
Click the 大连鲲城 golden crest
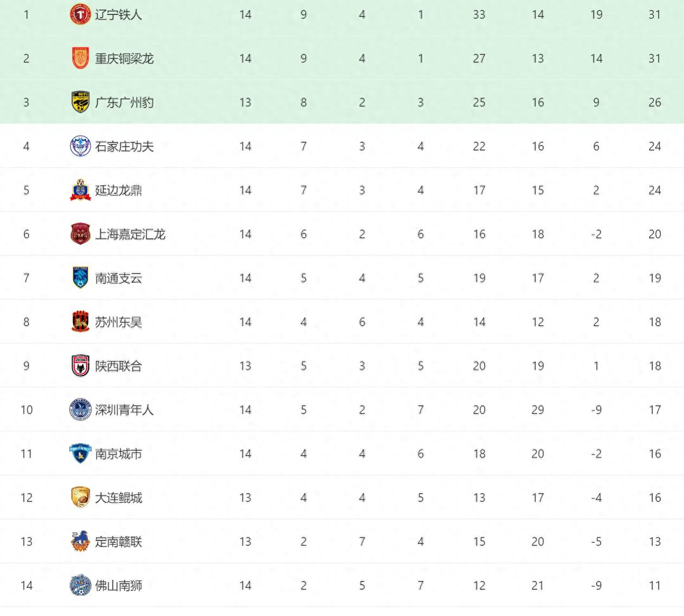coord(80,497)
